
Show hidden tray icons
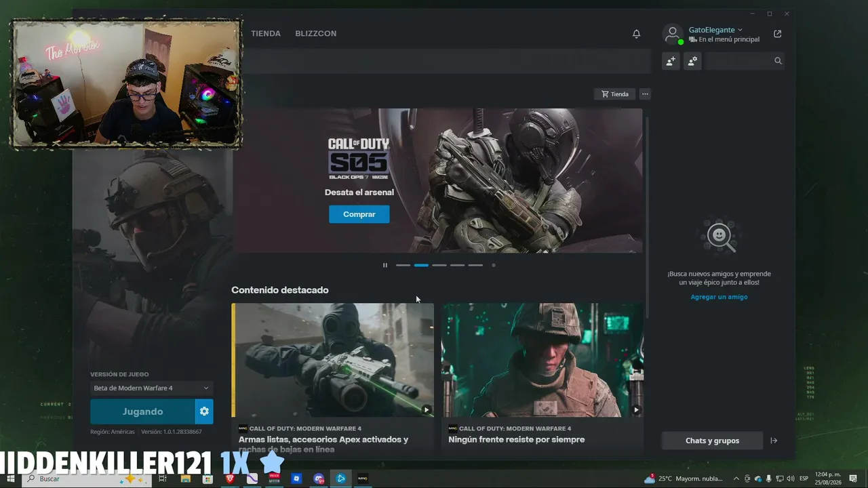(736, 479)
